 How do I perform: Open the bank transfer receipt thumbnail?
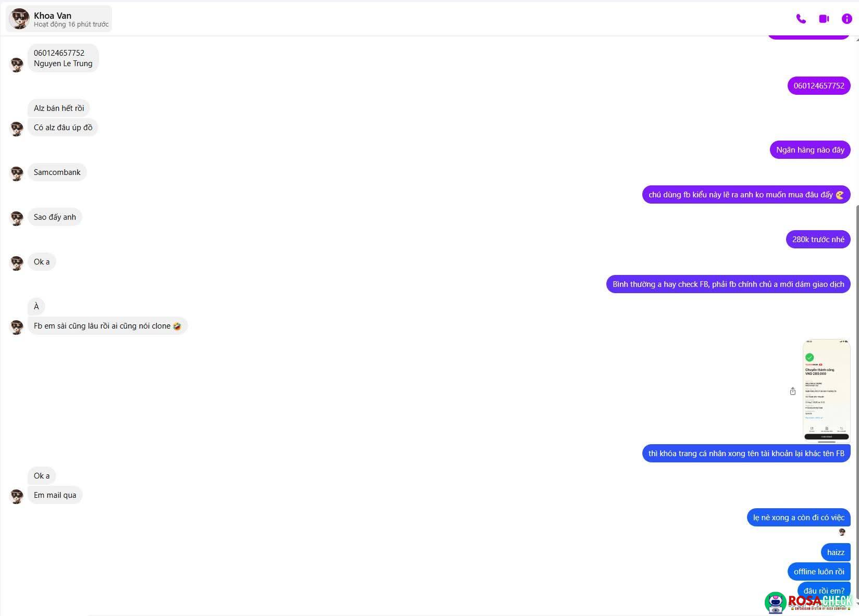click(x=826, y=391)
